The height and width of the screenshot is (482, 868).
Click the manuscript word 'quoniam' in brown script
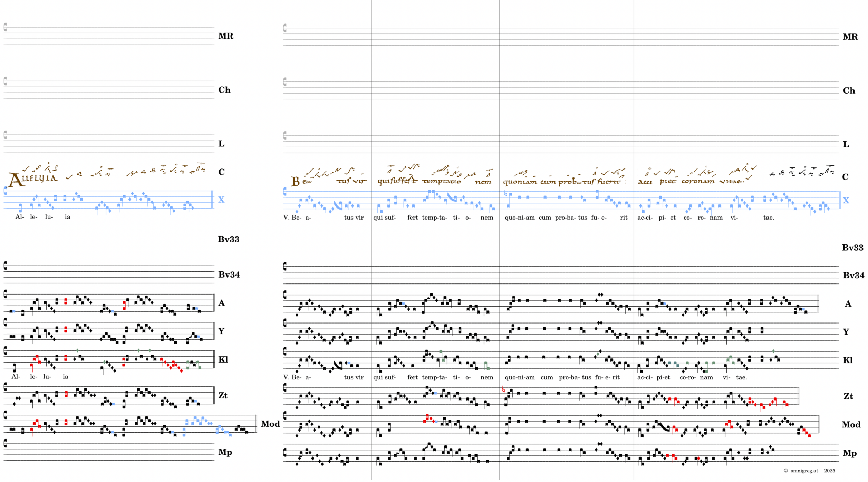coord(520,182)
